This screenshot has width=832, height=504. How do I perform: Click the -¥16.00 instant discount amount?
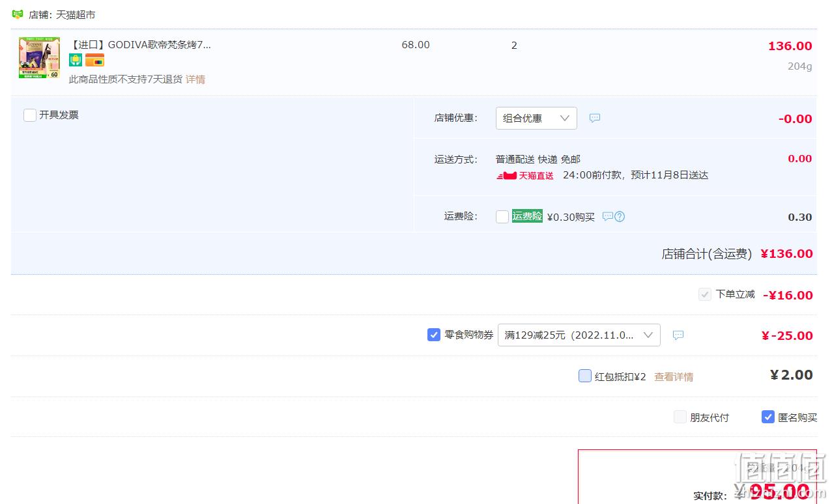788,295
